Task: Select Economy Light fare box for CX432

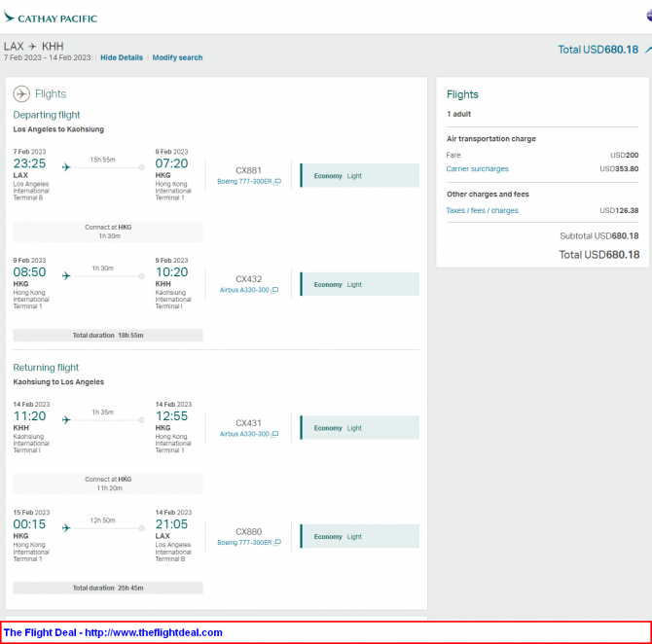Action: click(360, 284)
